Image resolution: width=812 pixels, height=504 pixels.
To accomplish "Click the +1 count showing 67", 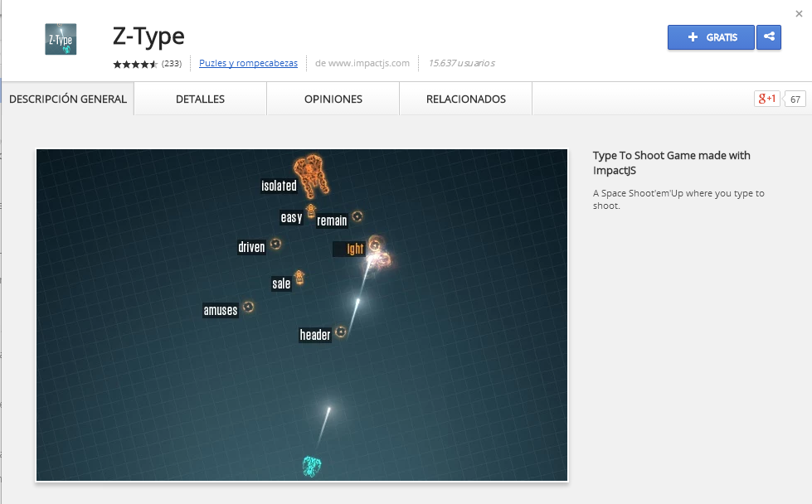I will tap(795, 99).
